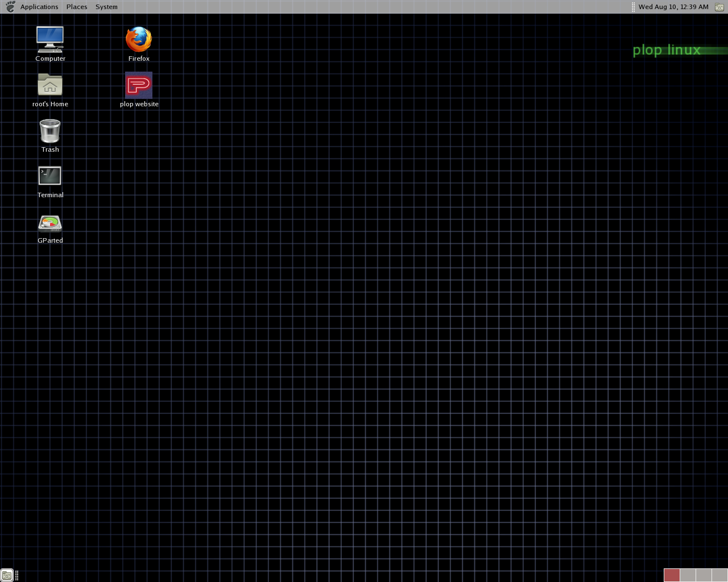Switch to the third workspace in switcher
This screenshot has width=728, height=582.
coord(704,575)
